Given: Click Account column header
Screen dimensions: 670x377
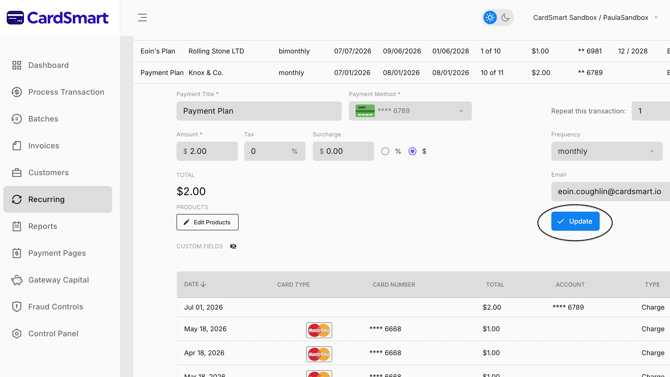Looking at the screenshot, I should click(570, 285).
